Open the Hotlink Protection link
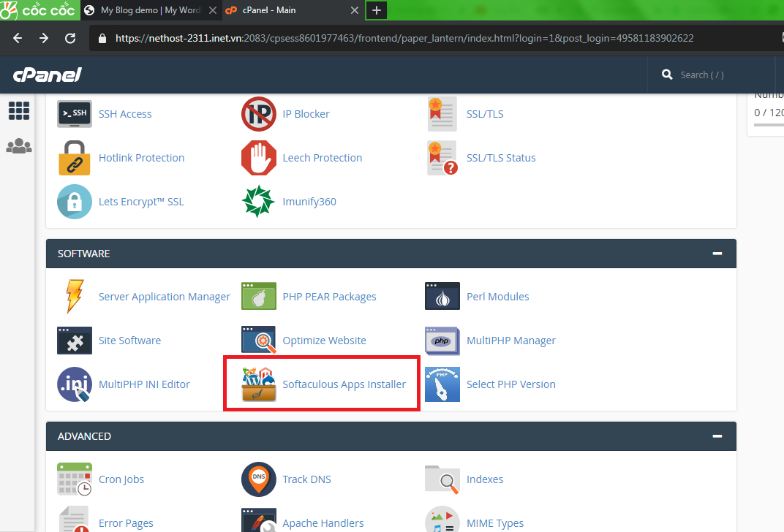 141,158
